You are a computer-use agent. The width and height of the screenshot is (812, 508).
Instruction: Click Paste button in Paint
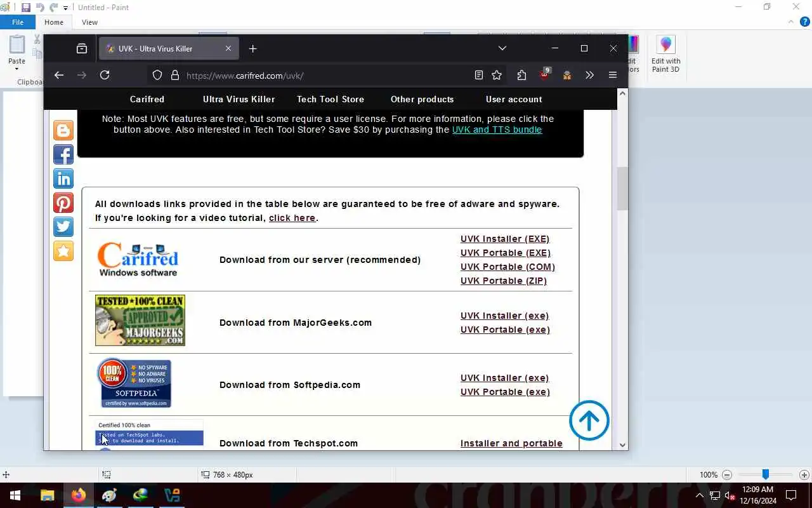pos(17,52)
